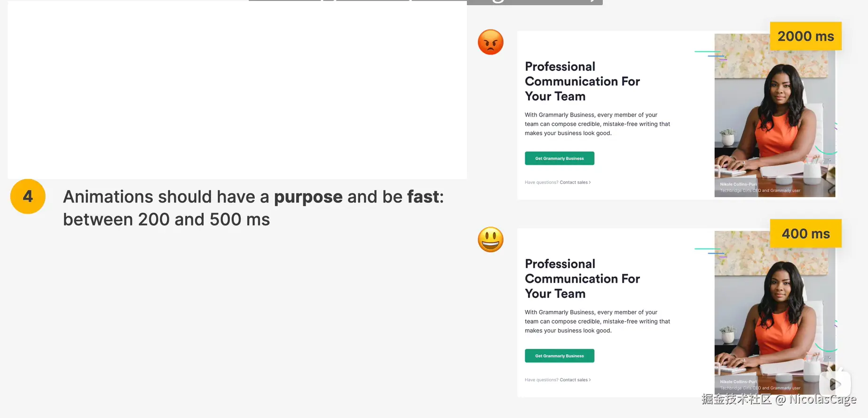Image resolution: width=868 pixels, height=418 pixels.
Task: Click Get Grammarly Business in the 400 ms example
Action: [559, 356]
